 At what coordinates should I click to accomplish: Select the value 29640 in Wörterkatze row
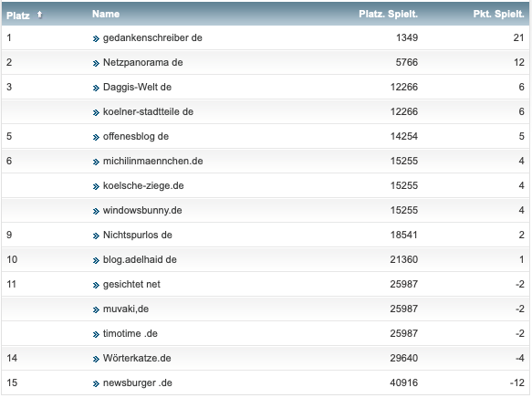pyautogui.click(x=404, y=359)
